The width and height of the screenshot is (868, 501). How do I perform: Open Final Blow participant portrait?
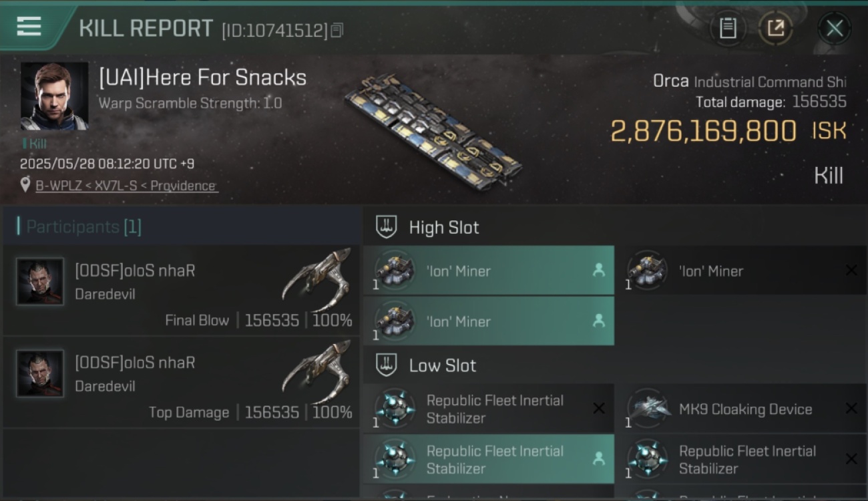(40, 282)
